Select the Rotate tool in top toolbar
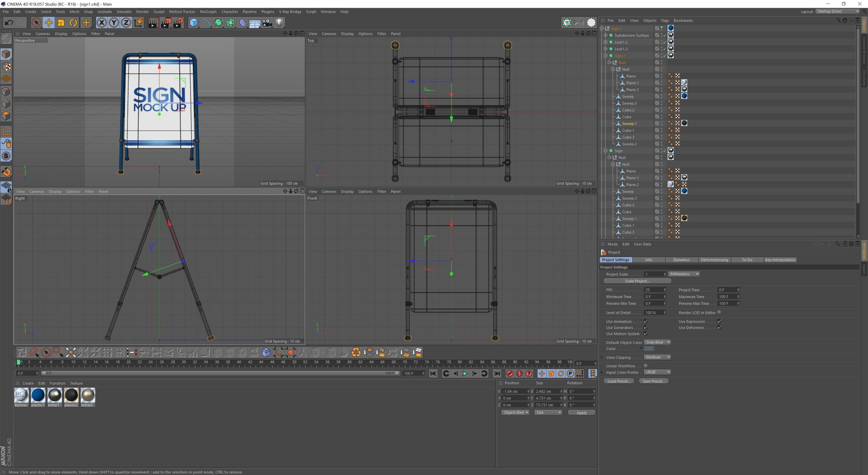This screenshot has height=475, width=868. tap(73, 23)
